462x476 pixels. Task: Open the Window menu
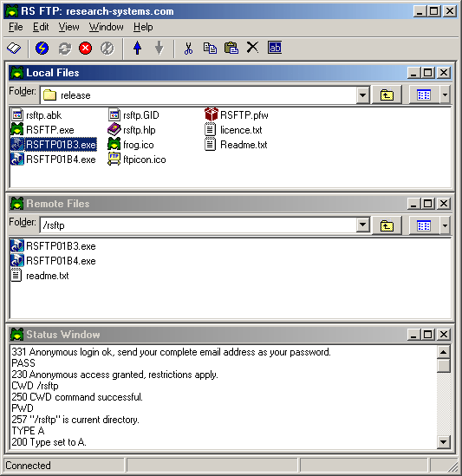107,27
